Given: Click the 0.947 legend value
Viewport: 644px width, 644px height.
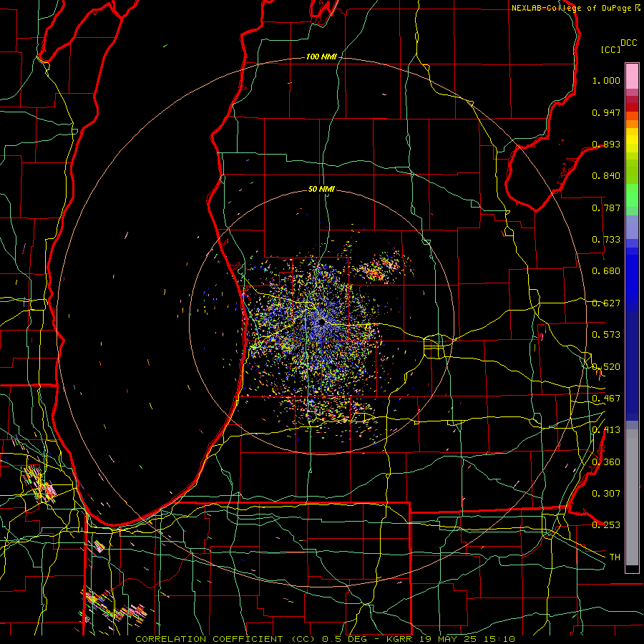Looking at the screenshot, I should pyautogui.click(x=606, y=112).
